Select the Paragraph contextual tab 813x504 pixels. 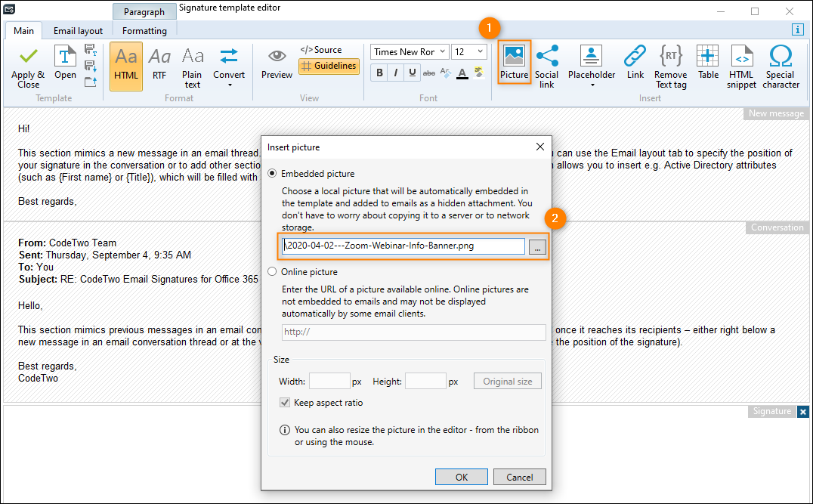(144, 11)
